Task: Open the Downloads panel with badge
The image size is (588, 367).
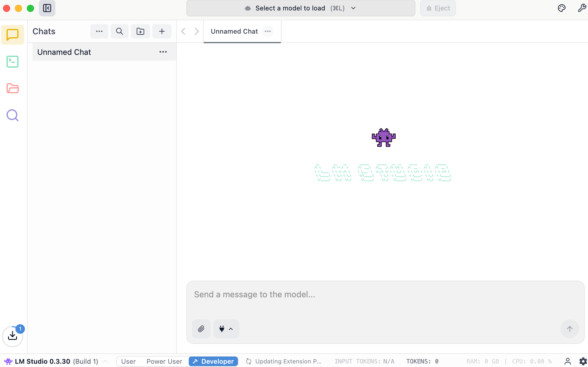Action: pos(13,336)
